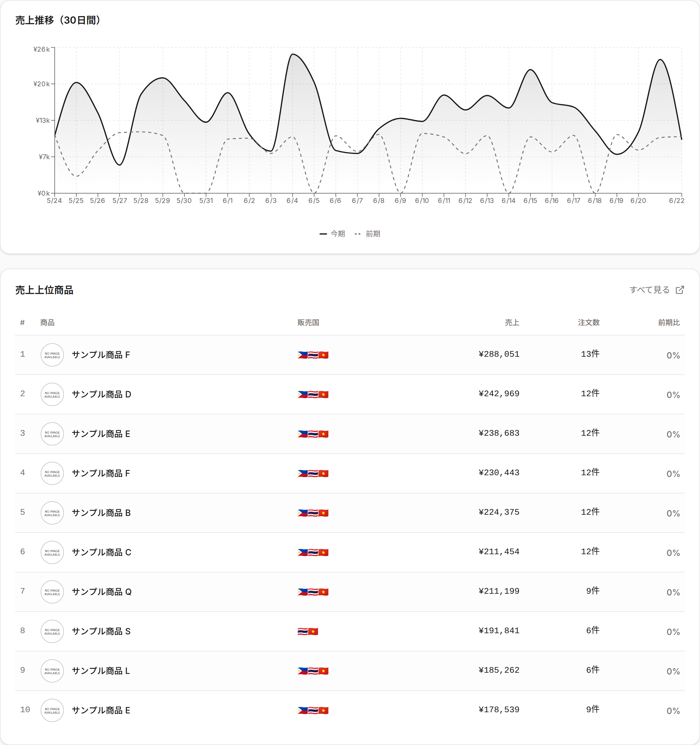700x745 pixels.
Task: Click the flag icons for サンプル商品 S
Action: (308, 631)
